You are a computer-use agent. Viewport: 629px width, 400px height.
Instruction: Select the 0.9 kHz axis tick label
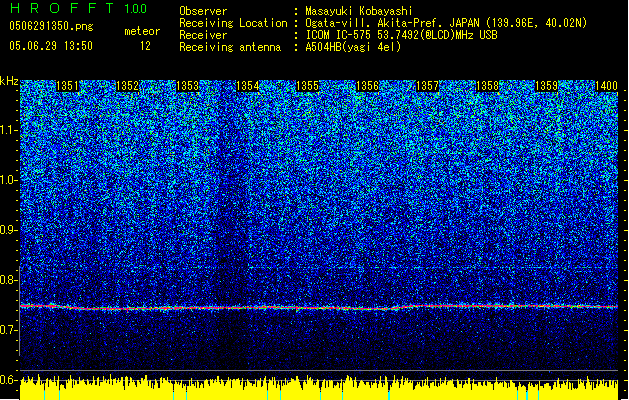point(9,230)
